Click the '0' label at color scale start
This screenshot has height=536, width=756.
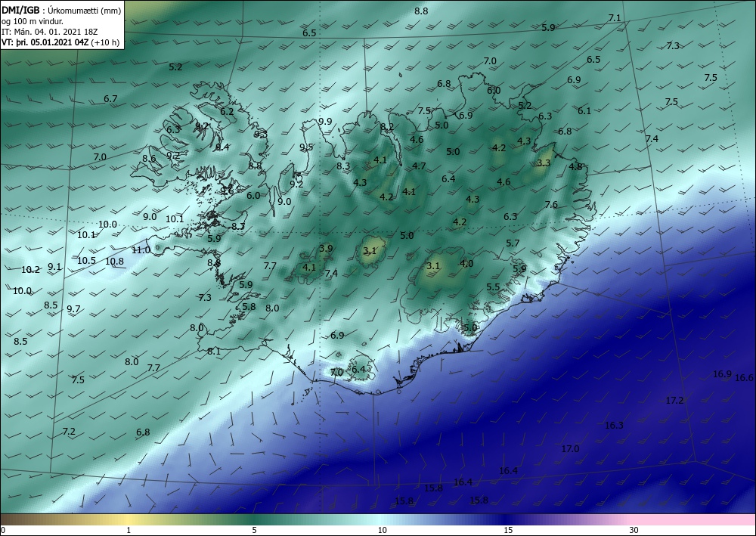click(4, 531)
